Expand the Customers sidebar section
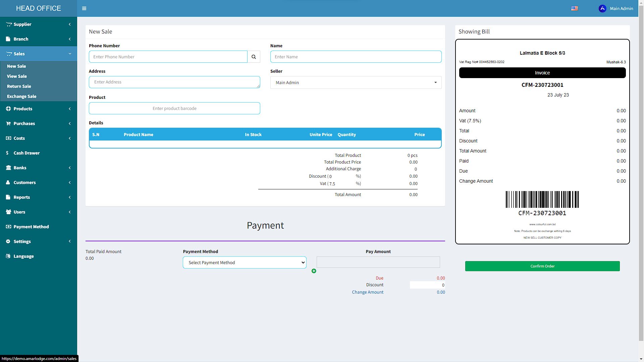644x362 pixels. click(24, 182)
